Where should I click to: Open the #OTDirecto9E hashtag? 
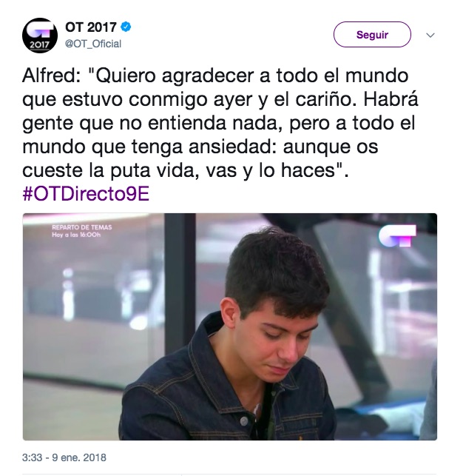click(x=86, y=194)
